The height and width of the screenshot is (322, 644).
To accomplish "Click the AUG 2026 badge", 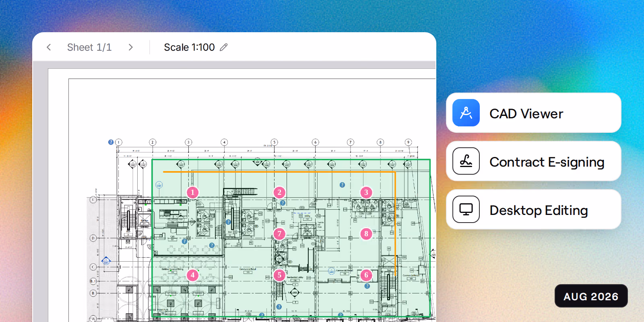I will [591, 296].
